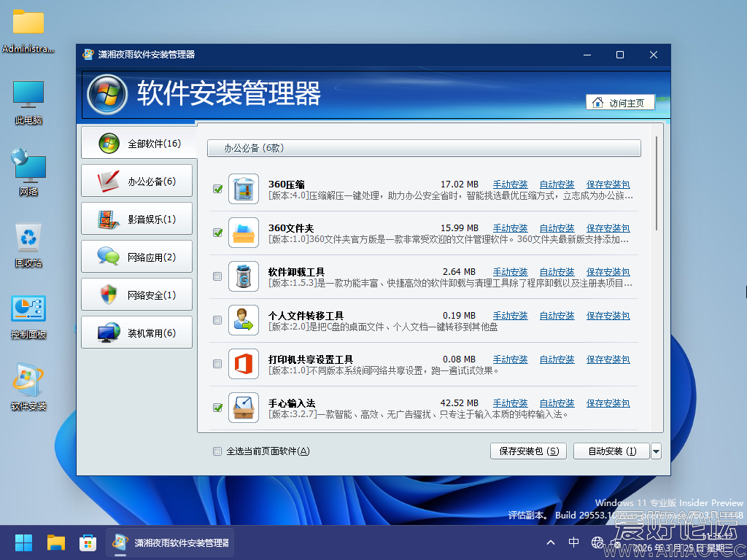Click the 软件卸载工具 title text
This screenshot has height=560, width=747.
(x=296, y=273)
